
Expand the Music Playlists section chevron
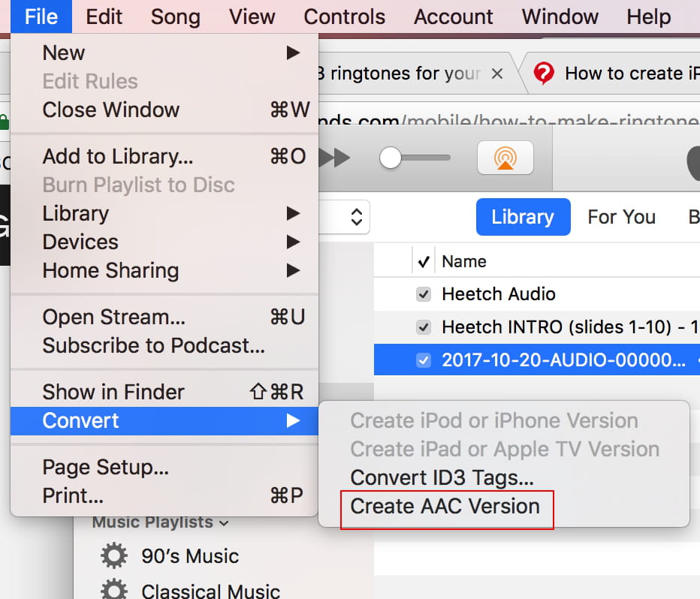(x=225, y=522)
